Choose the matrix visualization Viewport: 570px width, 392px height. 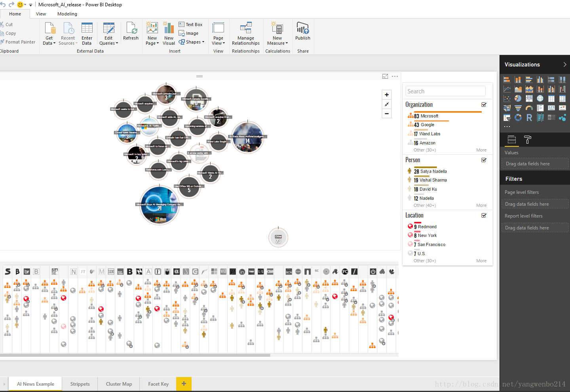(x=562, y=98)
